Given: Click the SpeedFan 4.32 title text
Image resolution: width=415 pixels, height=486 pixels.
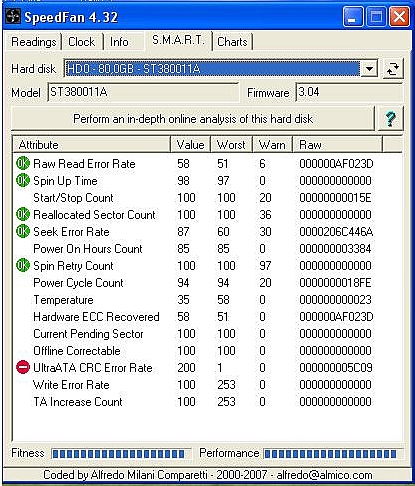Looking at the screenshot, I should tap(71, 17).
